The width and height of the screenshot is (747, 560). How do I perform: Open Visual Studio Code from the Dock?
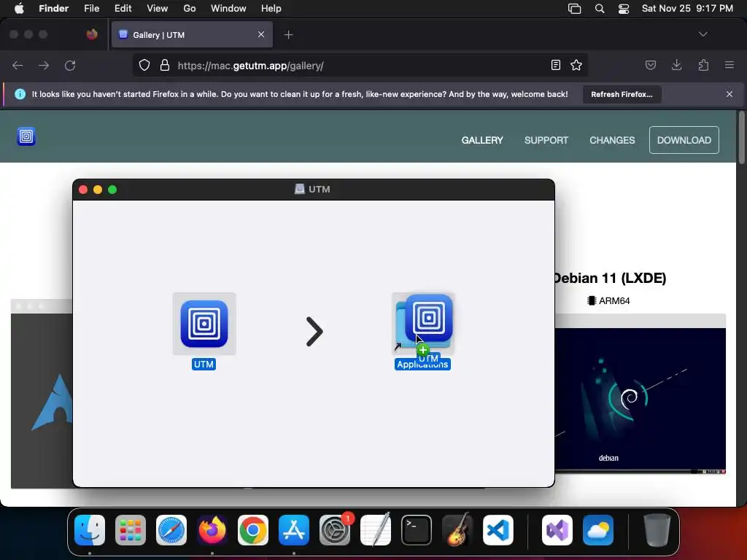498,530
